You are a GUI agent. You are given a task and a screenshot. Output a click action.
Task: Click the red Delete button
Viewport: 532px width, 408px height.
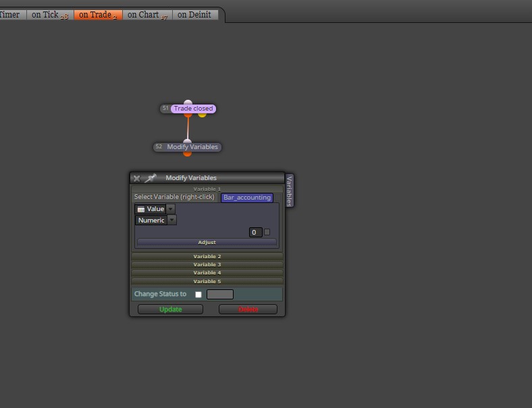(248, 310)
